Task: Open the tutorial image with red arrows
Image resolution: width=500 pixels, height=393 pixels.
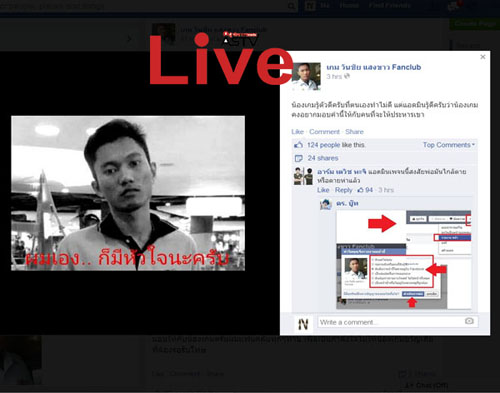Action: pos(403,259)
